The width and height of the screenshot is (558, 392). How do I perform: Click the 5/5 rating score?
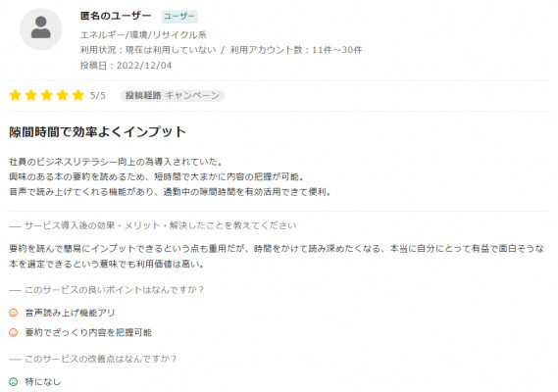click(x=98, y=95)
